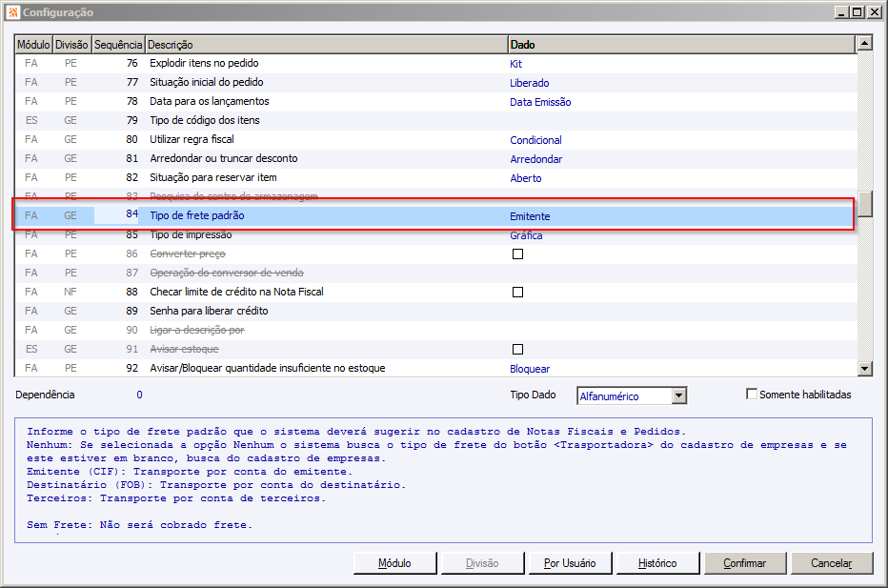Select row Avisar/Bloquear quantidade insuficiente no estoque
Viewport: 888px width, 588px height.
coord(434,368)
